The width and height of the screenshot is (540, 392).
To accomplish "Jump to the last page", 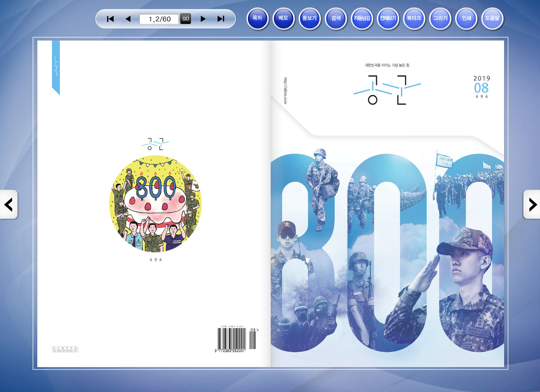I will [x=220, y=19].
